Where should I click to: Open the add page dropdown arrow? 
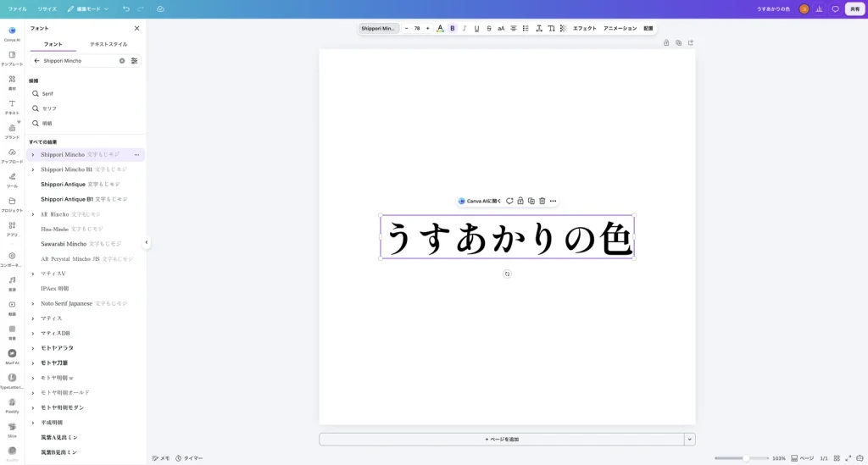point(690,439)
